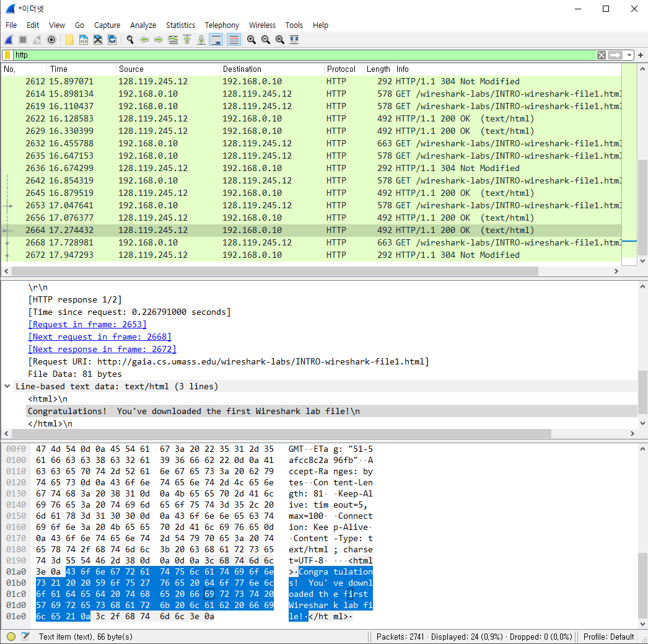Viewport: 648px width, 644px height.
Task: Open expert information status circle
Action: 11,637
